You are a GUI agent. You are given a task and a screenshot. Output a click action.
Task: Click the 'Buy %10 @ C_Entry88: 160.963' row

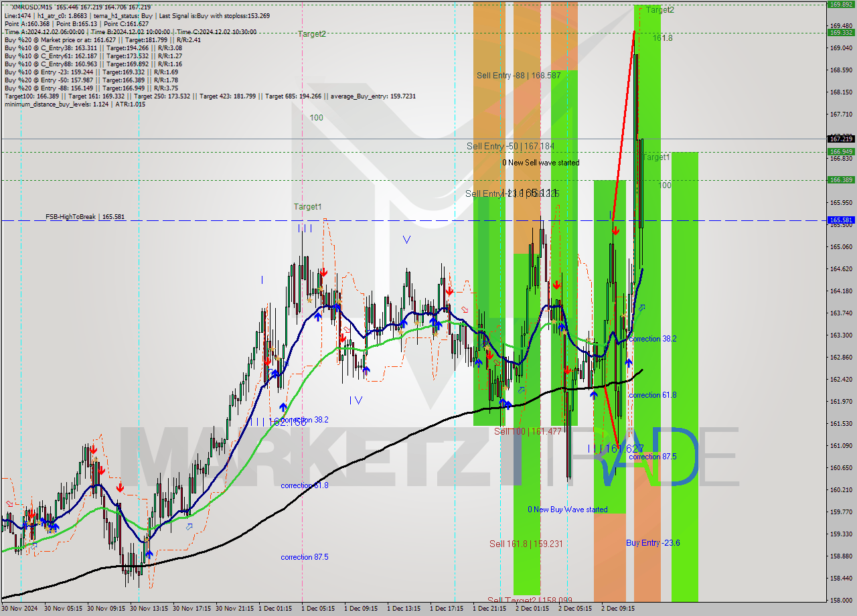coord(92,64)
